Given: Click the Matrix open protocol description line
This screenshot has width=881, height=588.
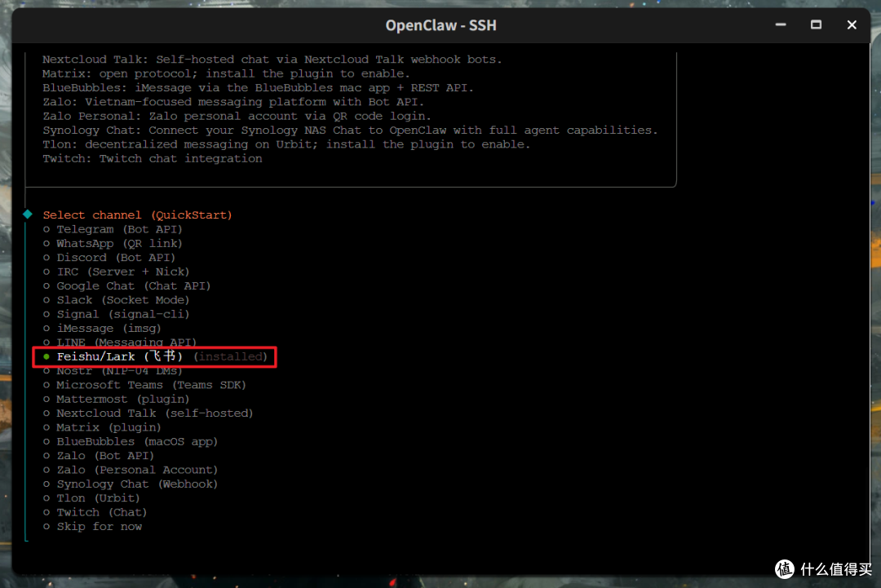Looking at the screenshot, I should [x=227, y=73].
